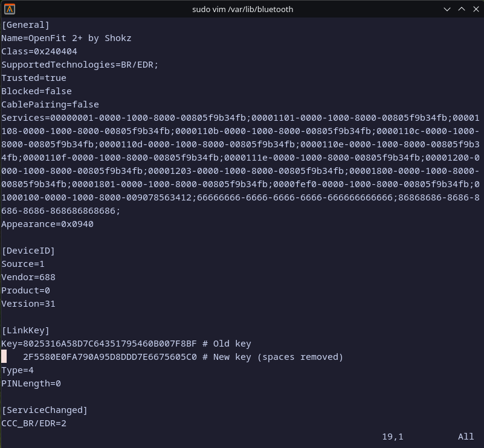
Task: Click the '# New key (spaces removed)' comment
Action: click(273, 357)
